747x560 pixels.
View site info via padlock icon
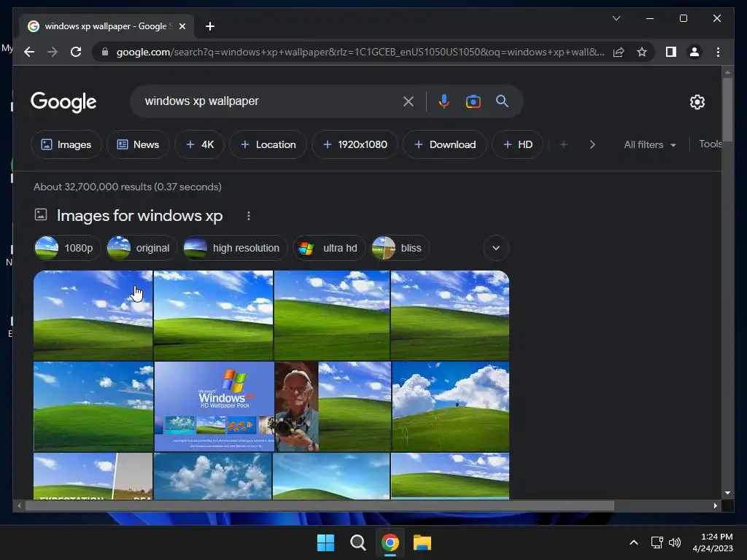pyautogui.click(x=105, y=52)
